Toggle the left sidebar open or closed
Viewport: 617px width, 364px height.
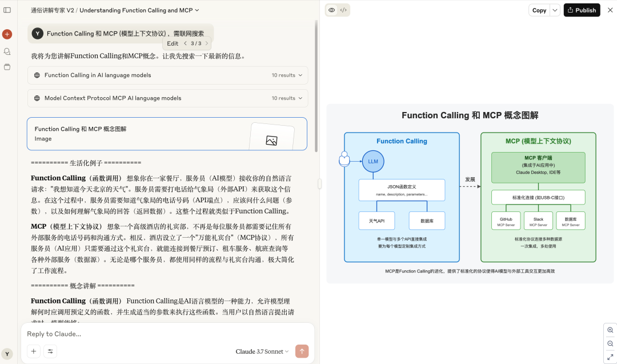(x=7, y=10)
